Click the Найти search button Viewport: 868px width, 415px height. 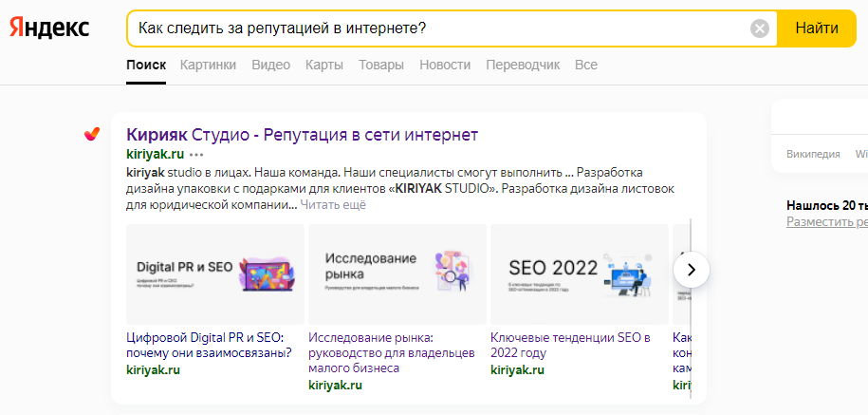(817, 28)
